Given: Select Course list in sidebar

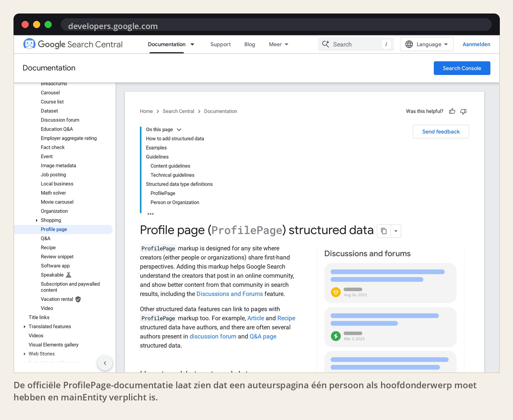Looking at the screenshot, I should (52, 102).
